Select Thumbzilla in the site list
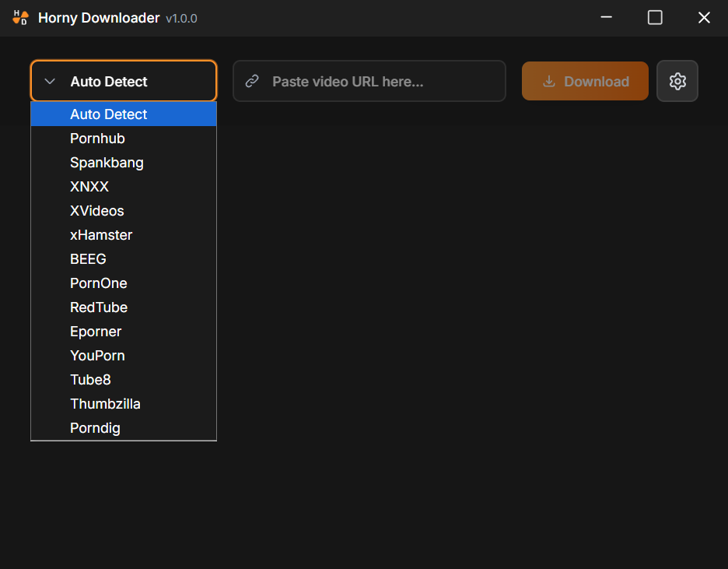 (105, 404)
